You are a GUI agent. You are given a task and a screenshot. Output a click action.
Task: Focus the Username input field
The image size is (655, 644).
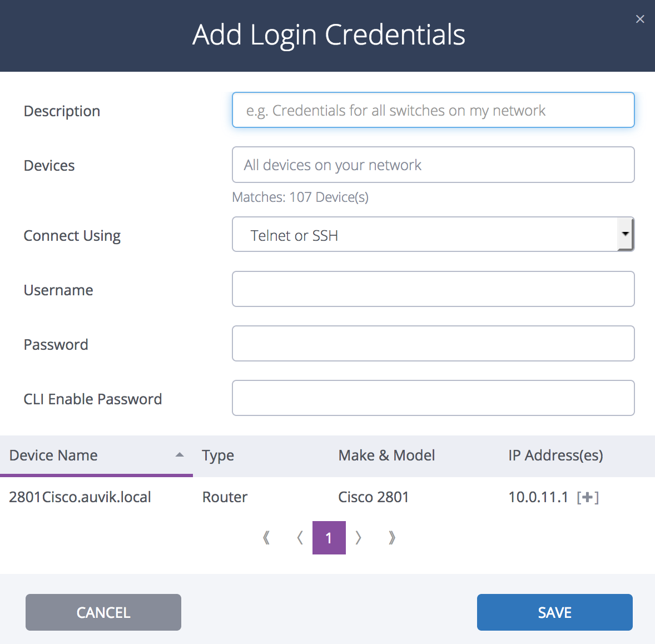coord(433,289)
